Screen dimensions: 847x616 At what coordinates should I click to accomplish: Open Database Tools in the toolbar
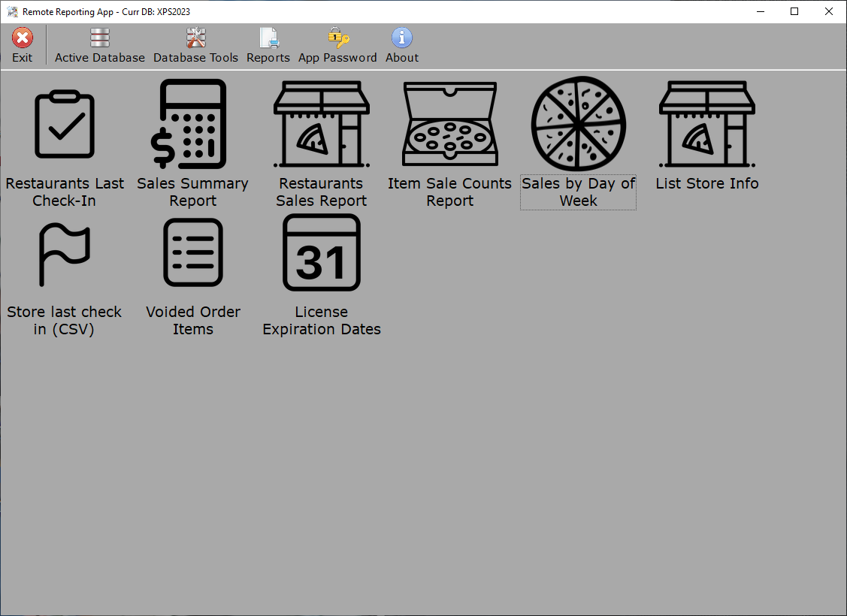click(195, 46)
